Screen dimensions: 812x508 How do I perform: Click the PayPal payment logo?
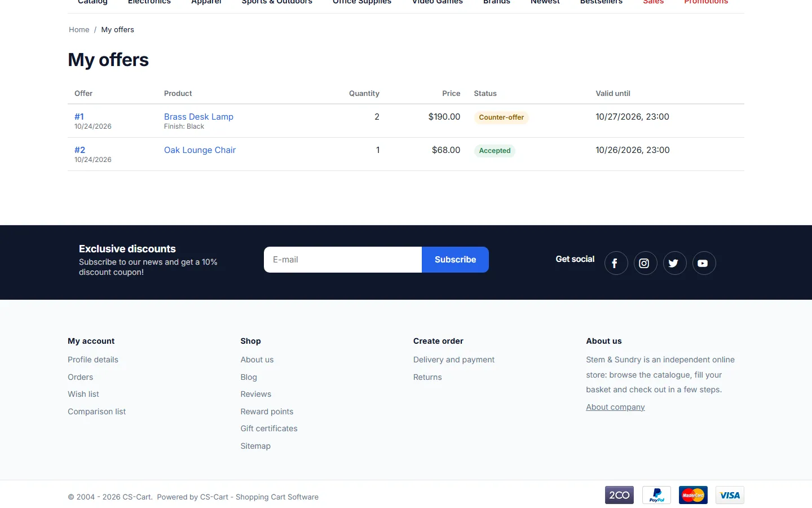pos(656,495)
